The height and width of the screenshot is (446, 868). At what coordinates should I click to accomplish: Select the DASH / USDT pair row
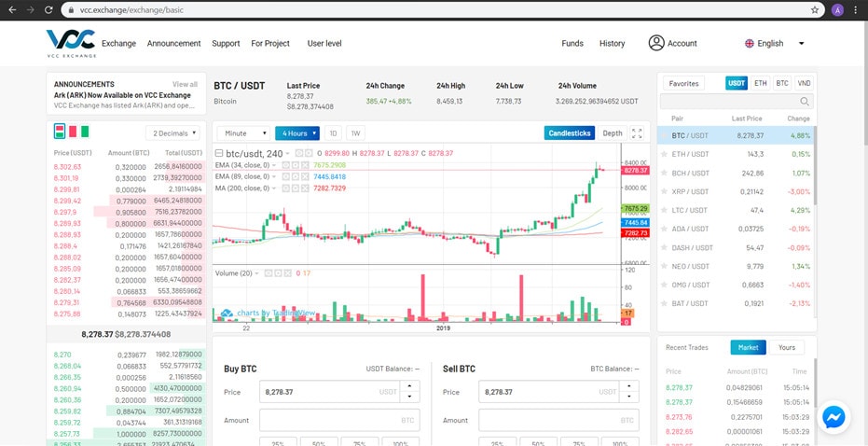736,247
